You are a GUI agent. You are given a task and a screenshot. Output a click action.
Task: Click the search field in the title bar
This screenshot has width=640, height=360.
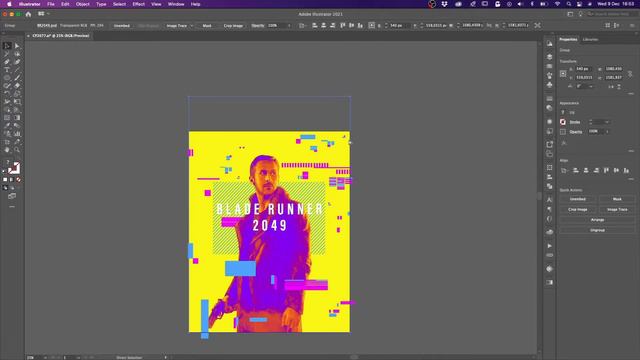click(x=612, y=14)
